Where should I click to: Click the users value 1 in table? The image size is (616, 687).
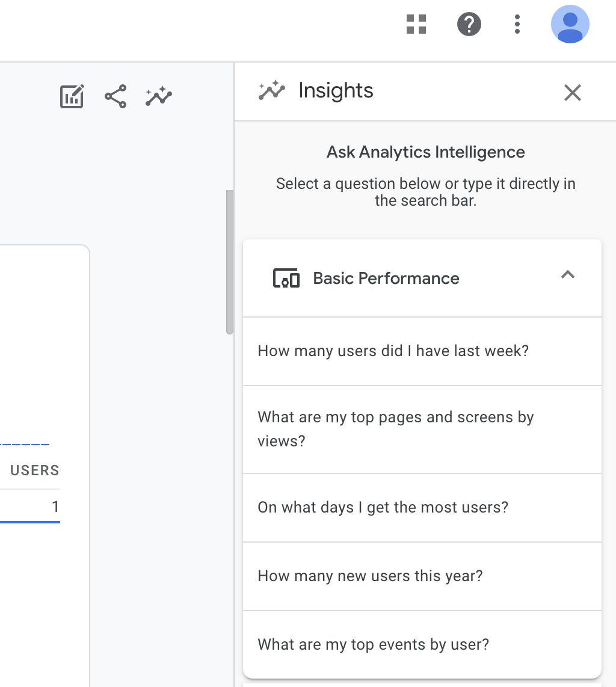55,507
